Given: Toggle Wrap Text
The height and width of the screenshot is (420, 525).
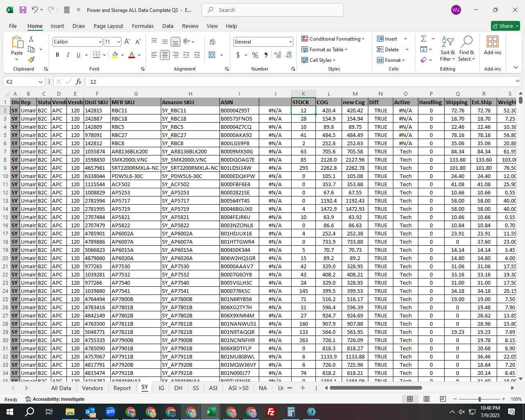Looking at the screenshot, I should (212, 42).
